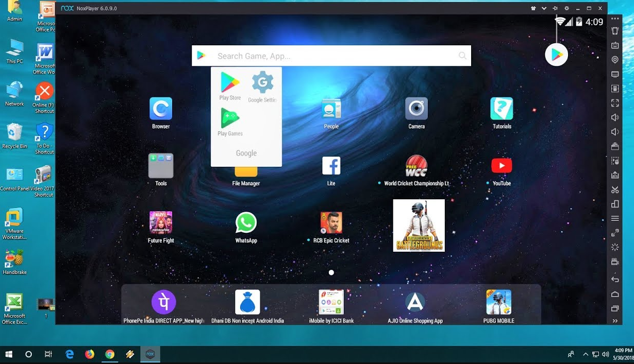
Task: Launch iMobile by ICICI Bank
Action: (331, 306)
